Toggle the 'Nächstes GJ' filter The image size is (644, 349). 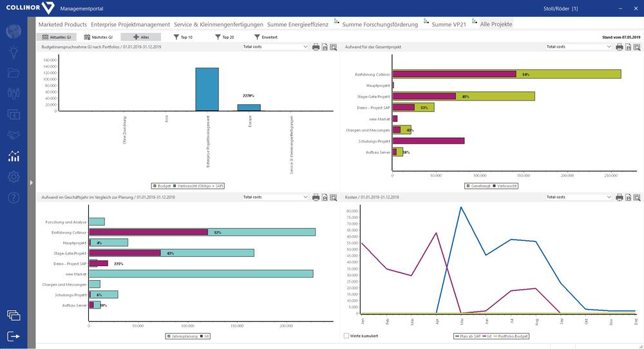click(x=98, y=37)
